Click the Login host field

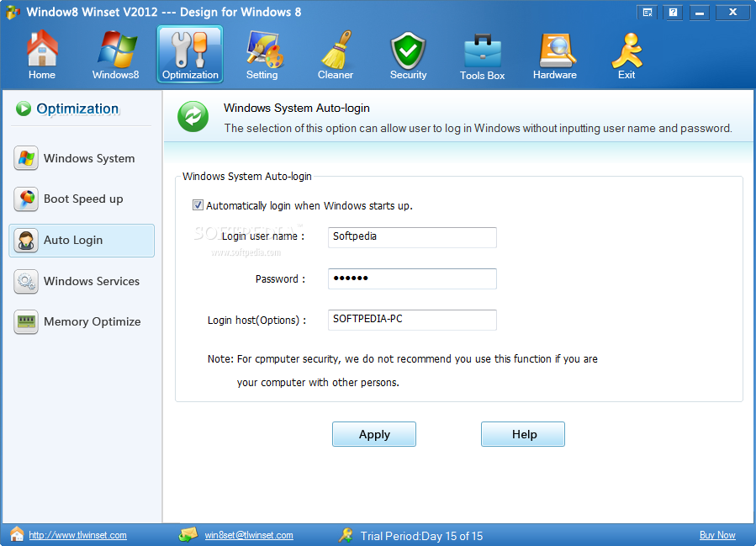click(x=412, y=320)
